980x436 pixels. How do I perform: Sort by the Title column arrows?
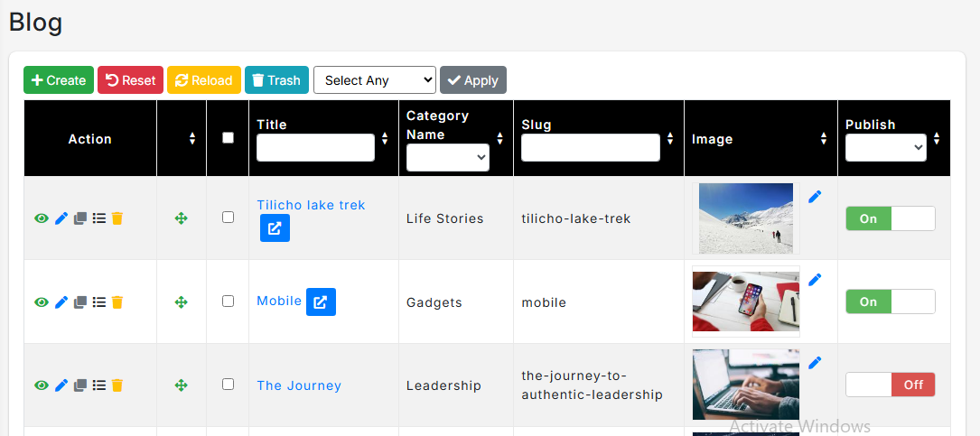tap(385, 139)
